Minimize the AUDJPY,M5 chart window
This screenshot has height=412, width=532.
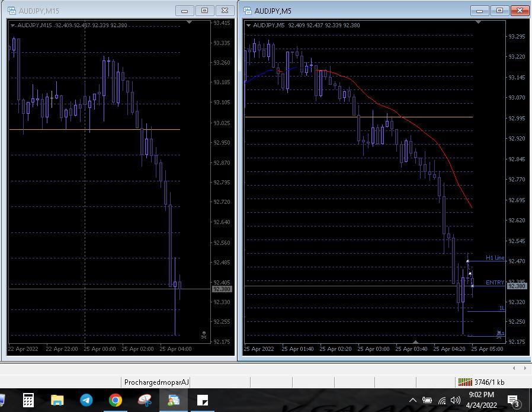[480, 11]
